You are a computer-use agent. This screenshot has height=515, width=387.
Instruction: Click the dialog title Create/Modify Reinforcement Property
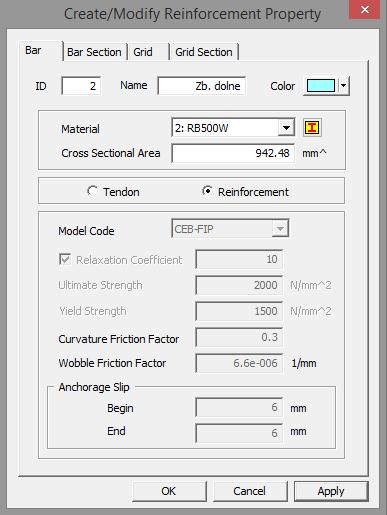pyautogui.click(x=192, y=14)
